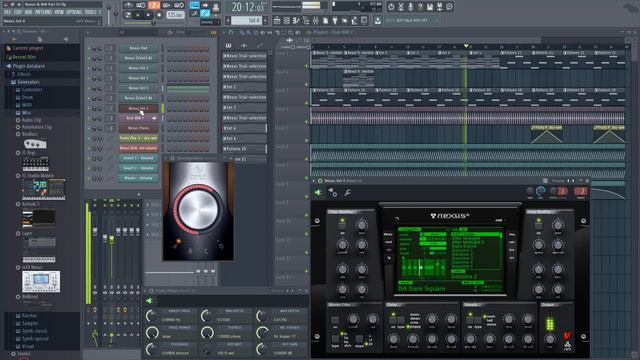Click the plus icon in the picker panel
This screenshot has height=360, width=640.
click(244, 45)
